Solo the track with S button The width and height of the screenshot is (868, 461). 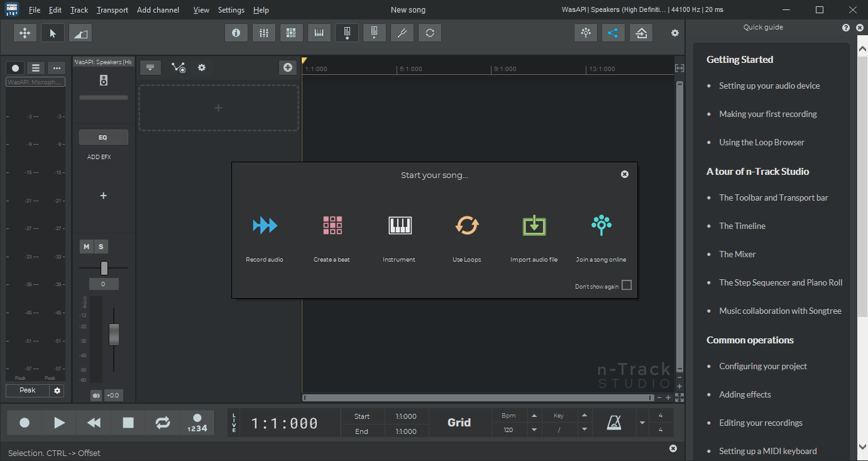pos(101,247)
